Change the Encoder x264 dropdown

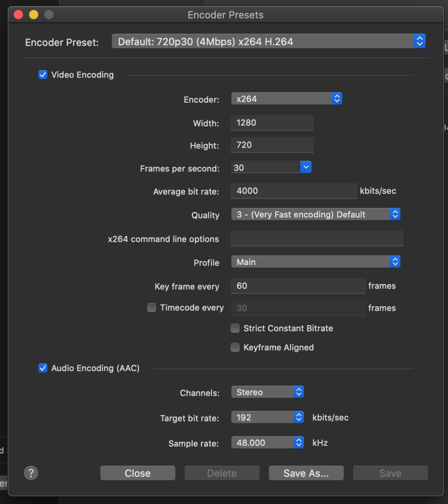pos(287,99)
